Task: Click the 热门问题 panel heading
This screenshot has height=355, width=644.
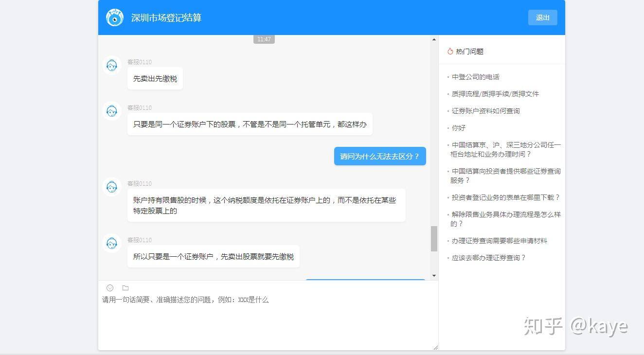Action: coord(469,52)
